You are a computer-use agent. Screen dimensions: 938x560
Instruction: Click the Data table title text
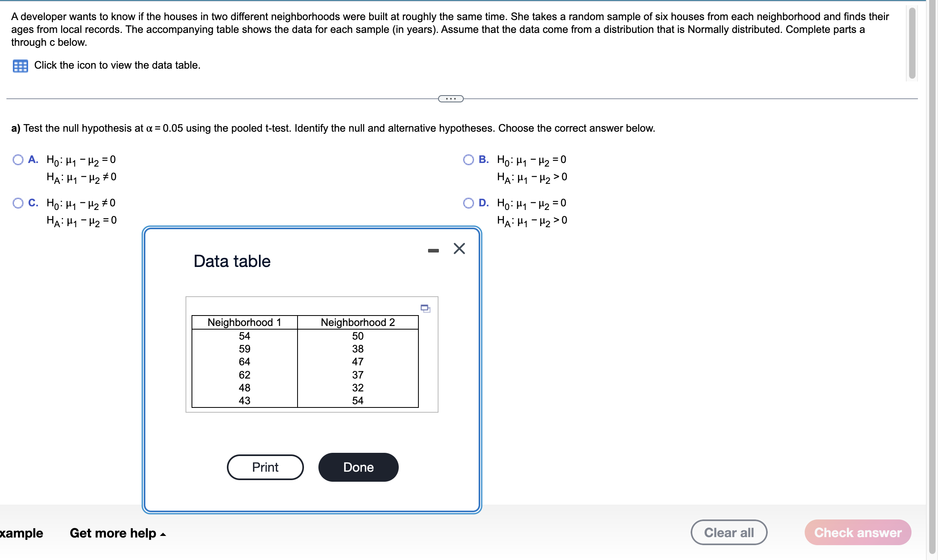coord(232,261)
